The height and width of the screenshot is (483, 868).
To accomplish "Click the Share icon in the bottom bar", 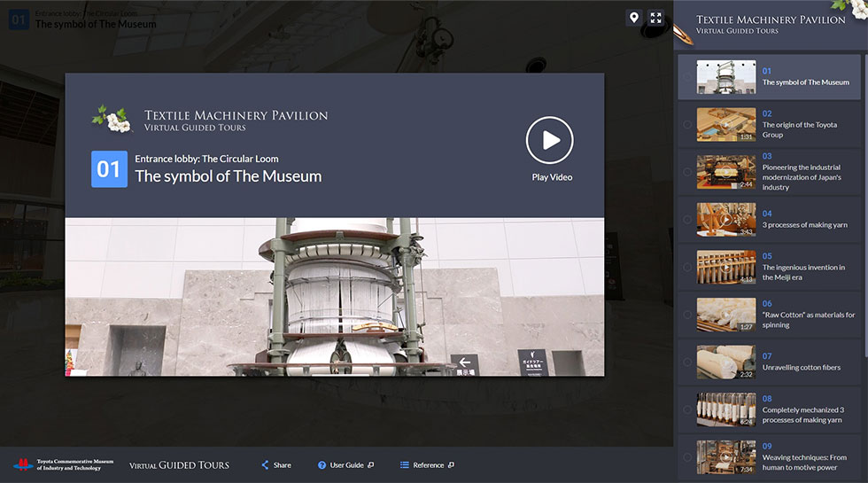I will click(265, 465).
